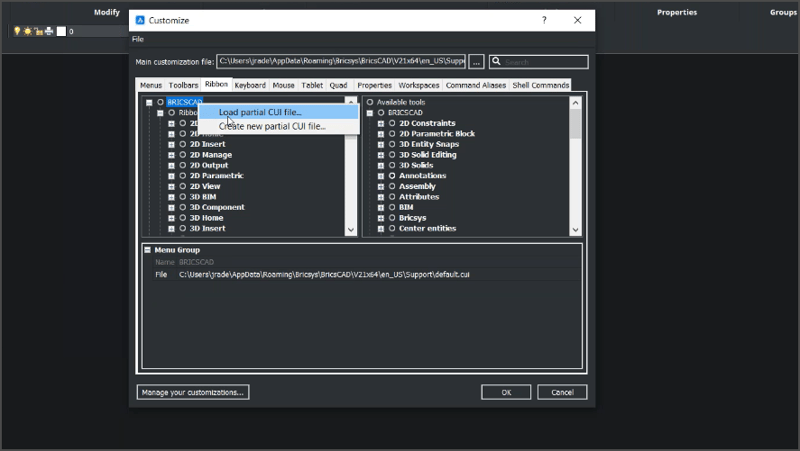Switch to the Keyboard tab
800x451 pixels.
point(250,85)
